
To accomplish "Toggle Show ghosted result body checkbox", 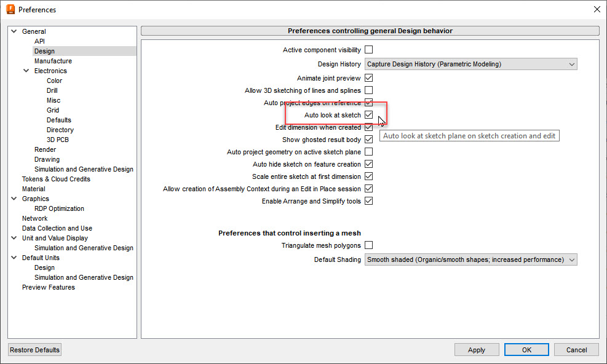I will [x=368, y=140].
